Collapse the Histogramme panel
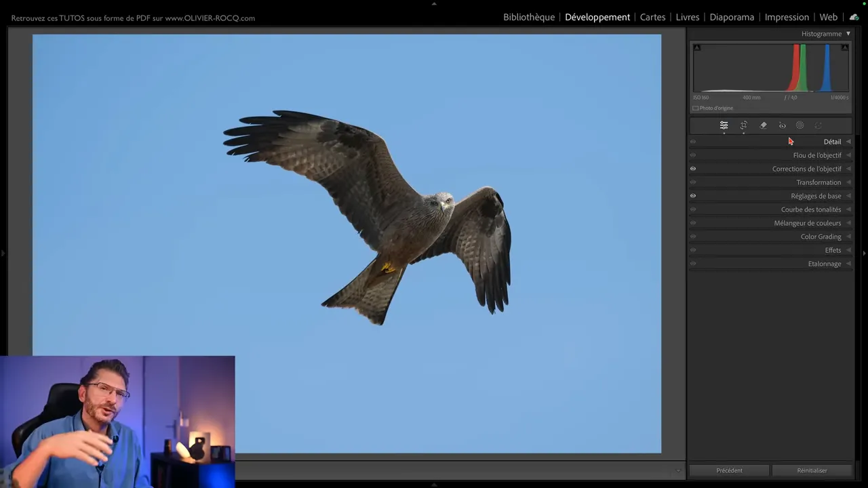 click(848, 34)
